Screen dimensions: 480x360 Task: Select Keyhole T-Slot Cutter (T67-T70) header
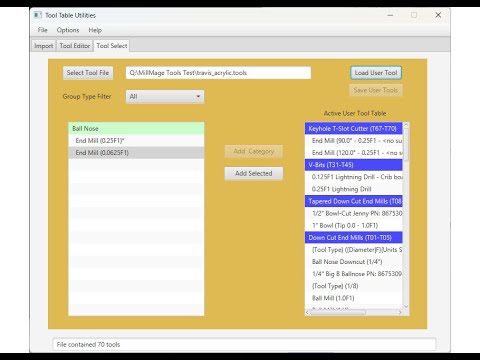354,129
